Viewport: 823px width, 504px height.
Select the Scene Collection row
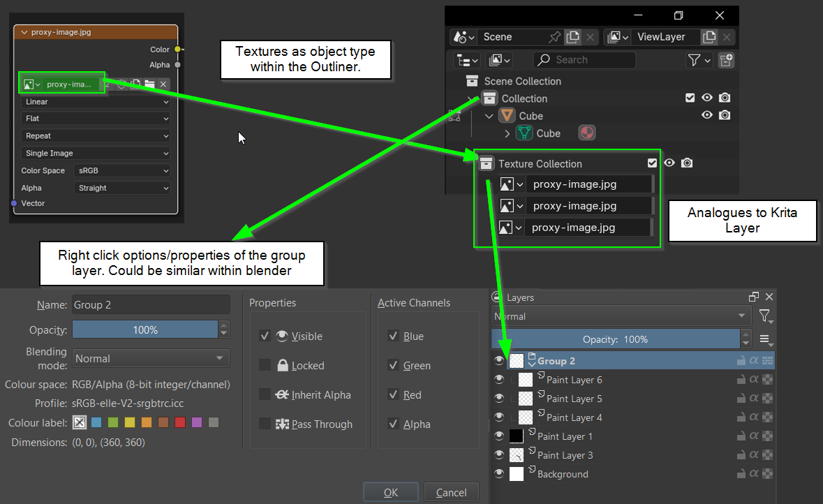pos(522,82)
